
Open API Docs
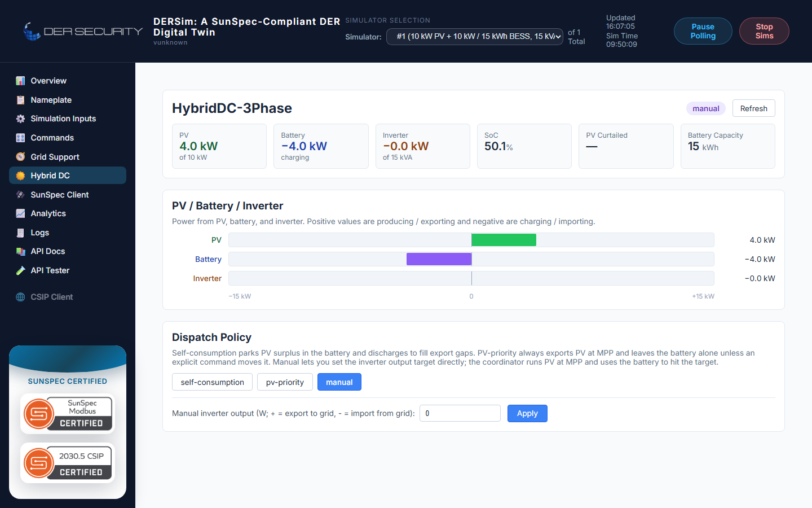(68, 251)
